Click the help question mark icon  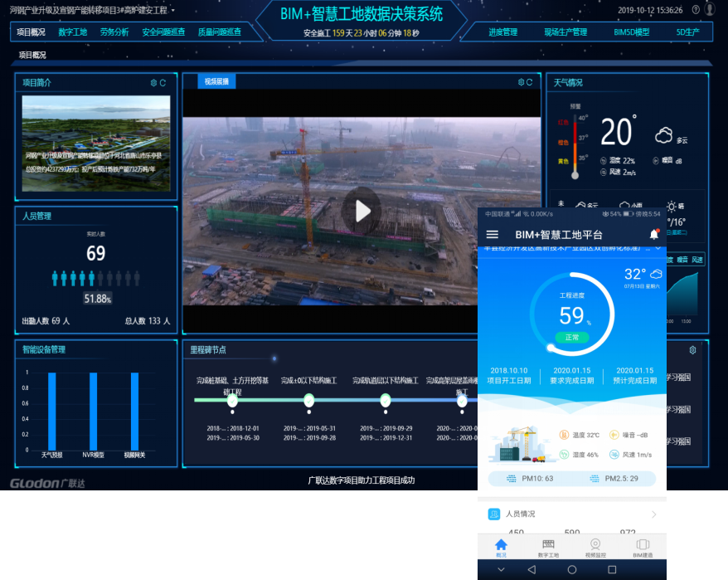tap(695, 10)
